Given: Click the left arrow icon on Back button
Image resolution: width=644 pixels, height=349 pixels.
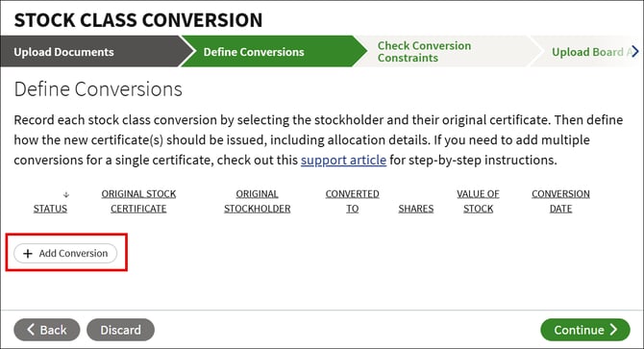Looking at the screenshot, I should 31,330.
